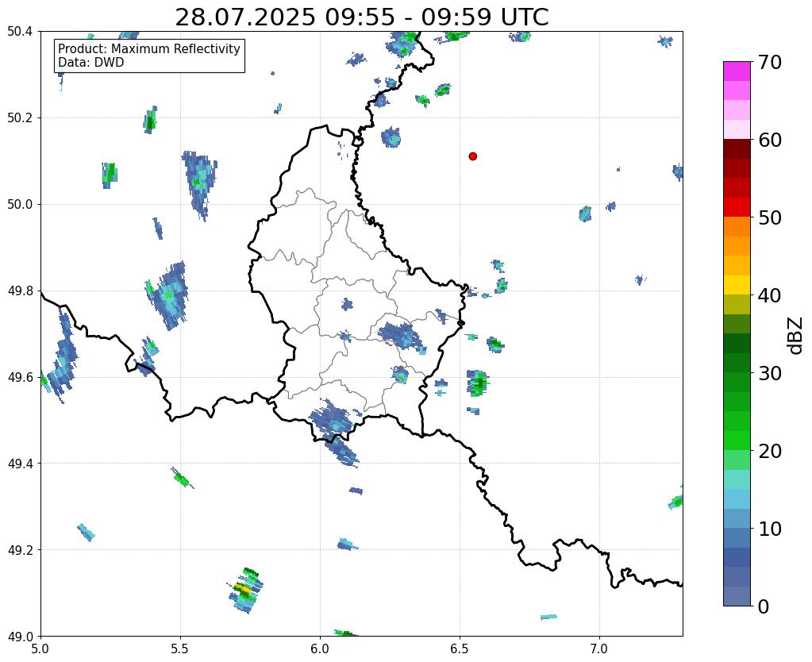Select the 0 dBZ colorbar label
Image resolution: width=812 pixels, height=662 pixels.
pyautogui.click(x=764, y=606)
